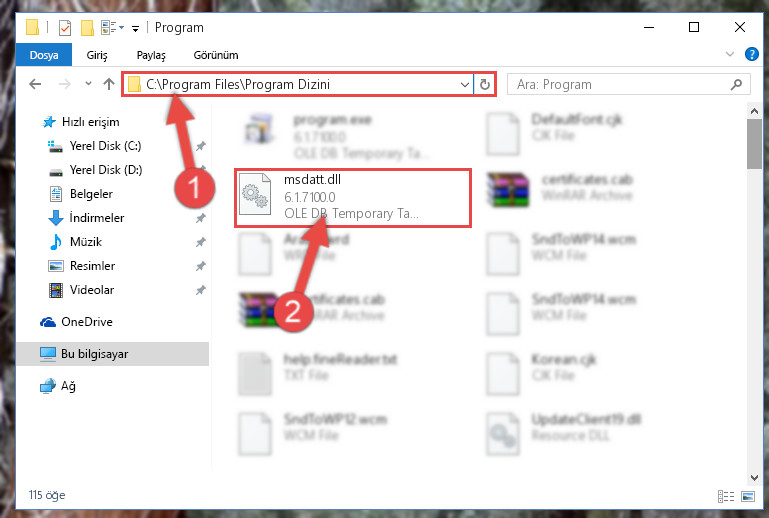Viewport: 769px width, 518px height.
Task: Open recent locations dropdown arrow
Action: point(88,84)
